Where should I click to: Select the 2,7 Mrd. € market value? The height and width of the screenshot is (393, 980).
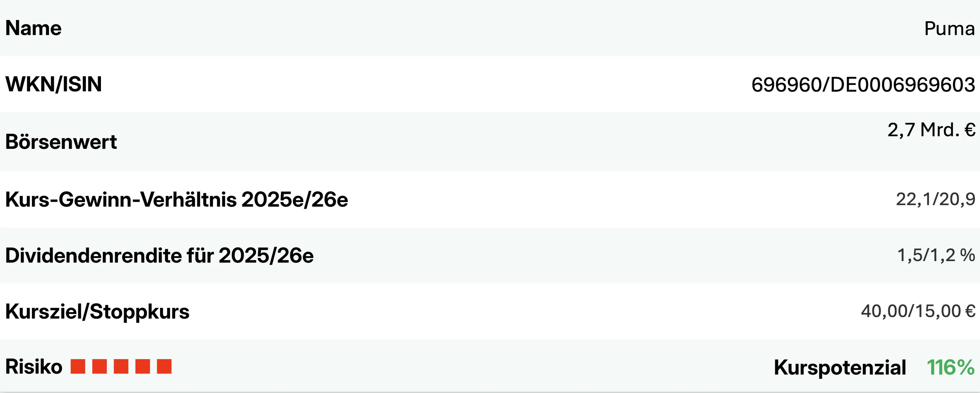[931, 130]
